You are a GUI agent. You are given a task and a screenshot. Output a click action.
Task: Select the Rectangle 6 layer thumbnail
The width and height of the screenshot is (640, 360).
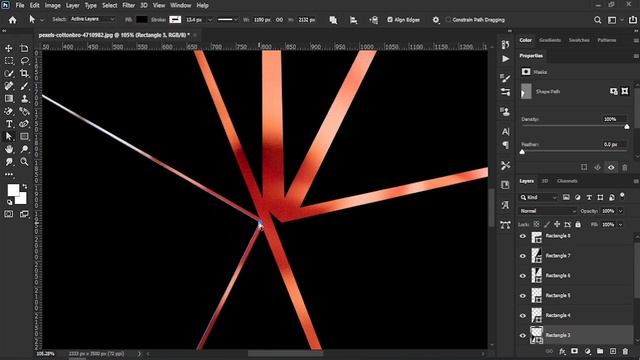[x=536, y=276]
